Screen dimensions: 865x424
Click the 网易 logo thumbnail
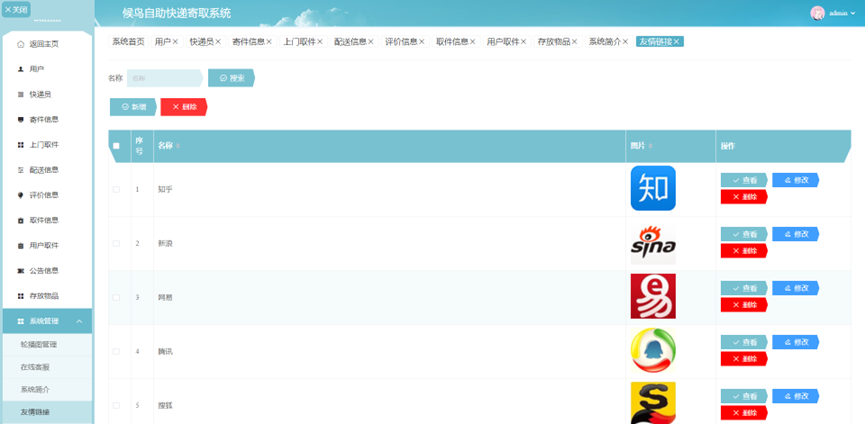(653, 296)
